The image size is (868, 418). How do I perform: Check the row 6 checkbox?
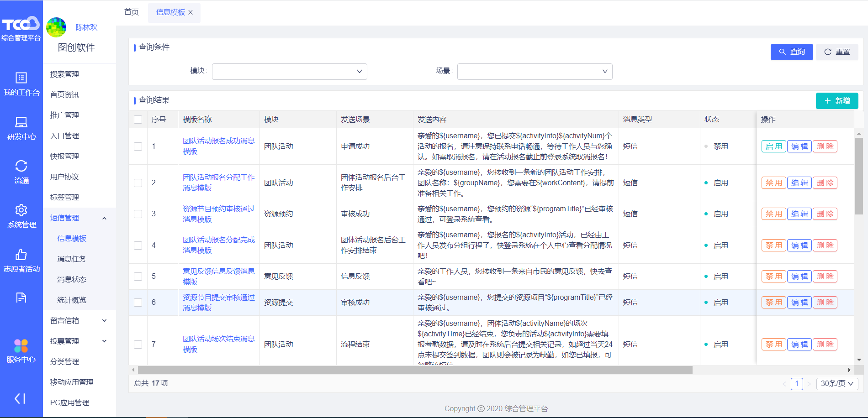click(138, 303)
